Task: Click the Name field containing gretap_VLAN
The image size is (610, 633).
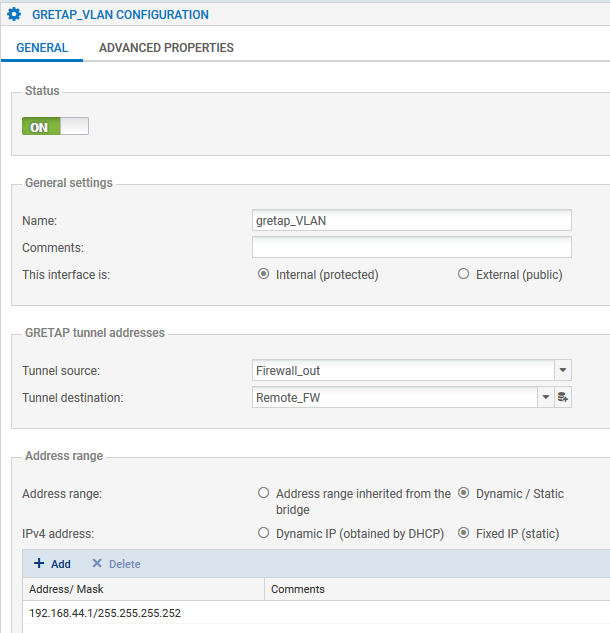Action: point(411,221)
